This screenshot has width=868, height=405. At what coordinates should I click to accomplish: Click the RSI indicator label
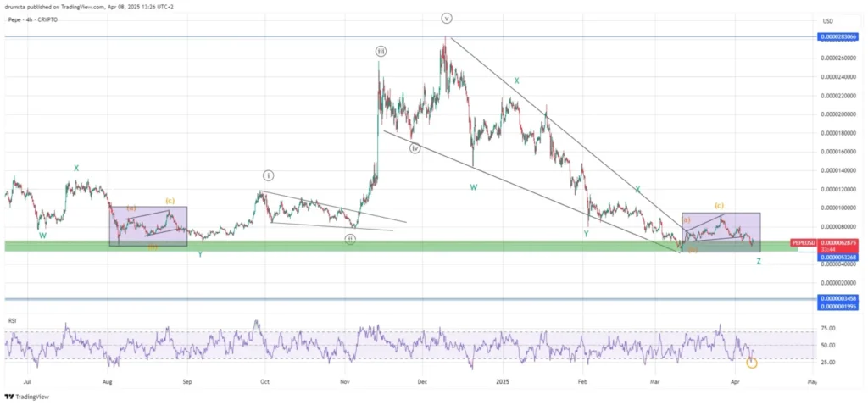pos(13,320)
